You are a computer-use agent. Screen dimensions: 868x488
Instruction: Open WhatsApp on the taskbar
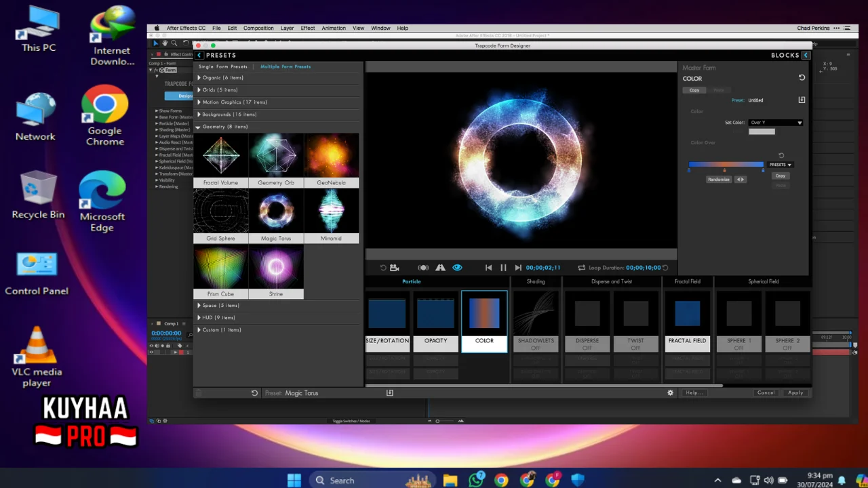(476, 480)
